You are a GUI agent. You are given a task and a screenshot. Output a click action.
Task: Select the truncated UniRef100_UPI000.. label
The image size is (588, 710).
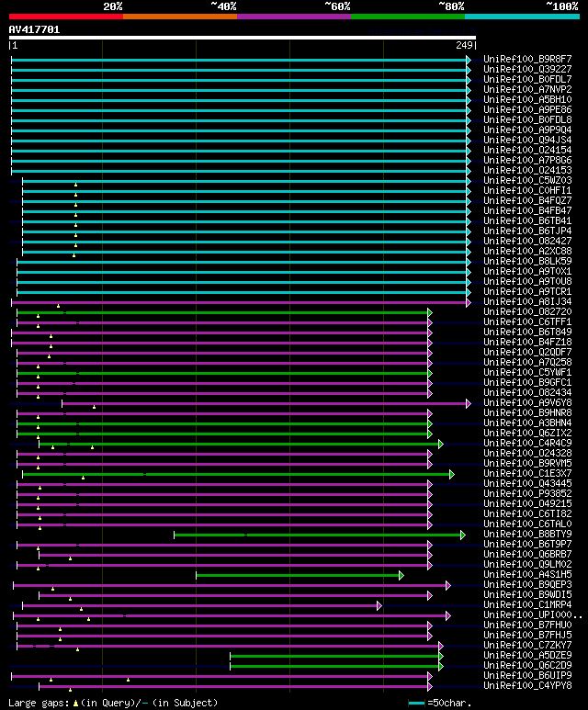click(533, 614)
